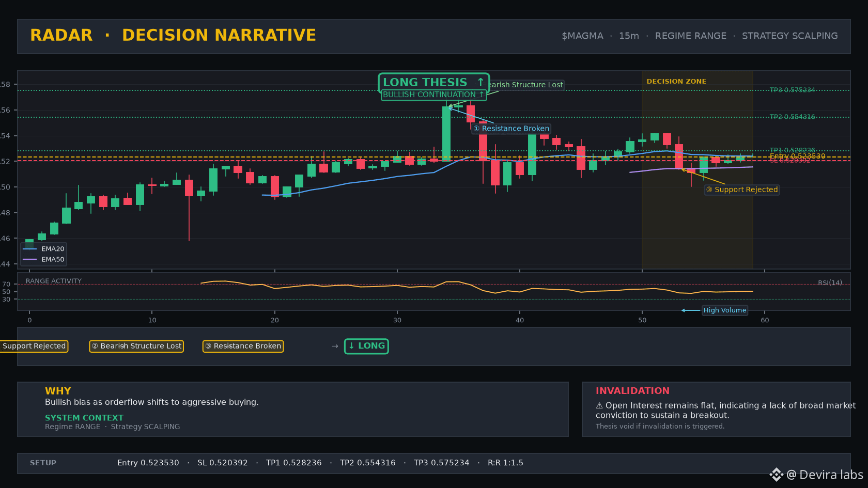Click the 'Regime RANGE · Strategy SCALPING' line under SYSTEM CONTEXT
Screen dimensions: 868x488
[113, 427]
